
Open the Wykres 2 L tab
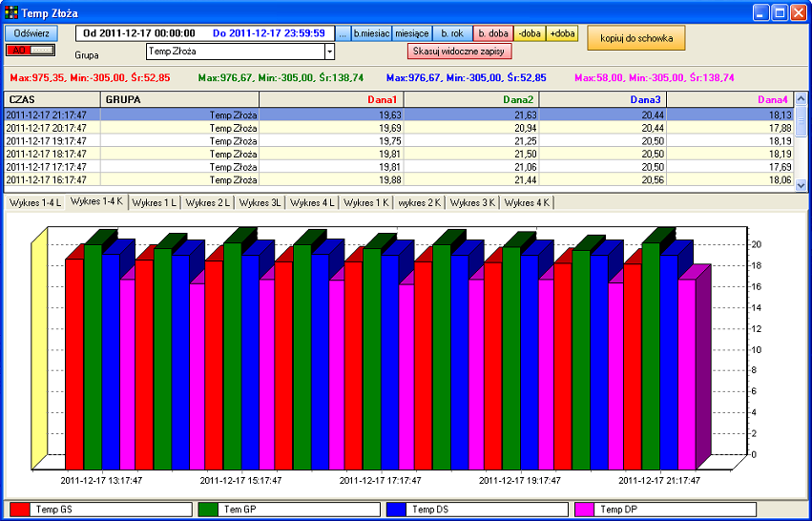(208, 203)
